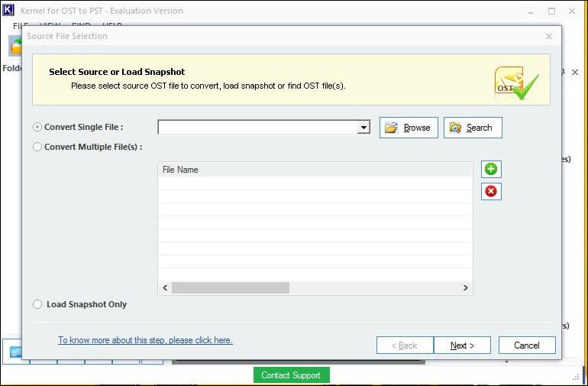Click the file list's left scroll arrow
Image resolution: width=588 pixels, height=386 pixels.
click(165, 287)
